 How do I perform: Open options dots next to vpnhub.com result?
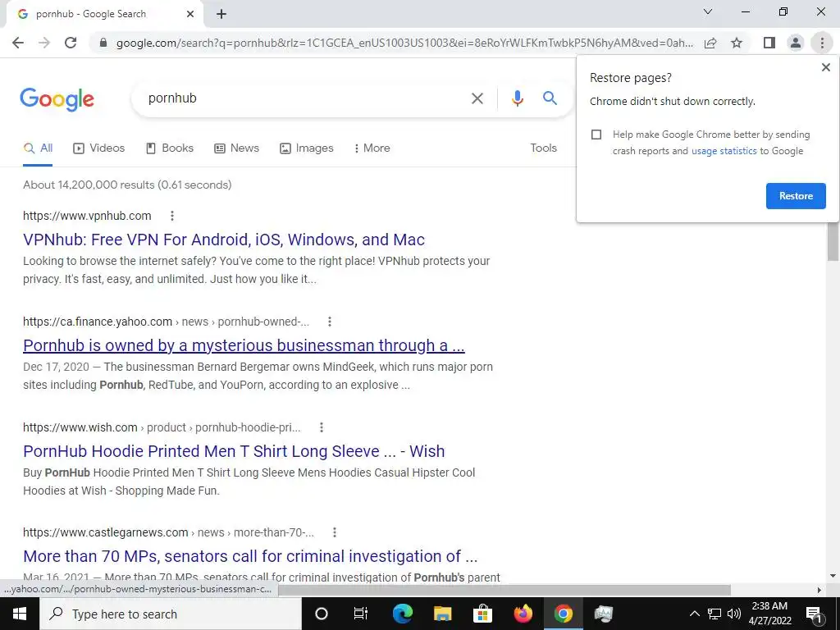[x=172, y=216]
